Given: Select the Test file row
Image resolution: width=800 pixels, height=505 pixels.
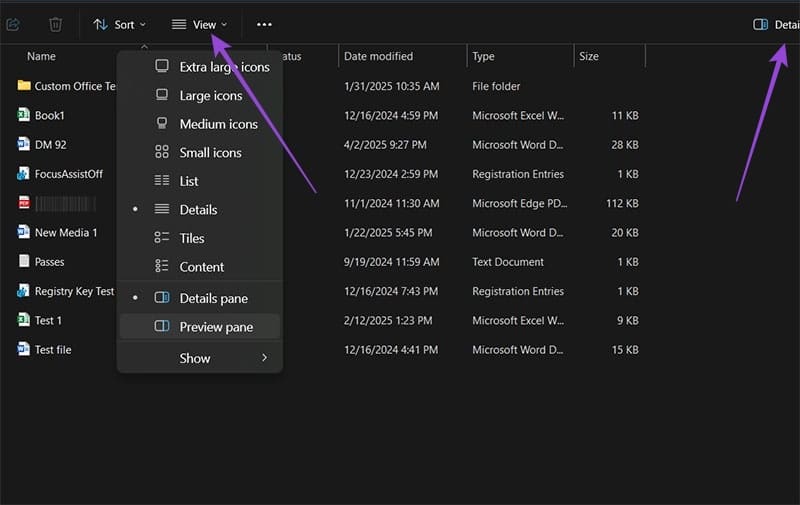Looking at the screenshot, I should pos(327,349).
